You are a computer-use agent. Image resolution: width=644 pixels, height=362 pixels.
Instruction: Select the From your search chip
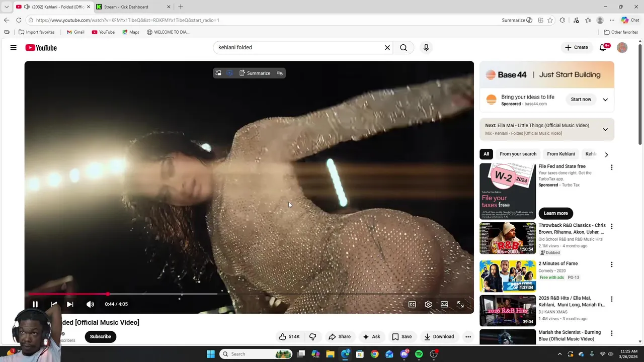click(x=518, y=154)
